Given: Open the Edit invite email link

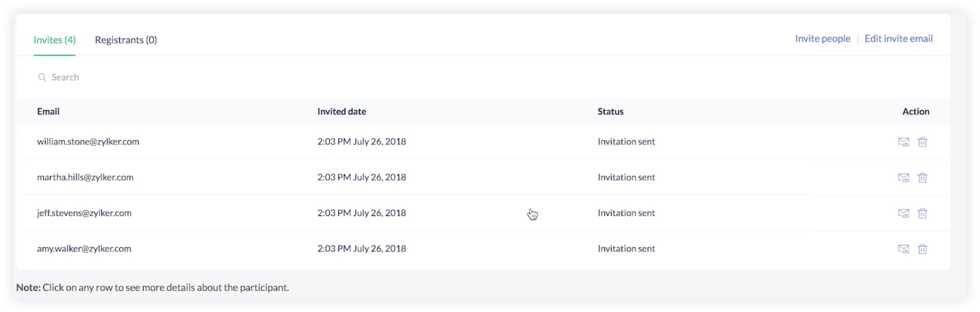Looking at the screenshot, I should [898, 39].
